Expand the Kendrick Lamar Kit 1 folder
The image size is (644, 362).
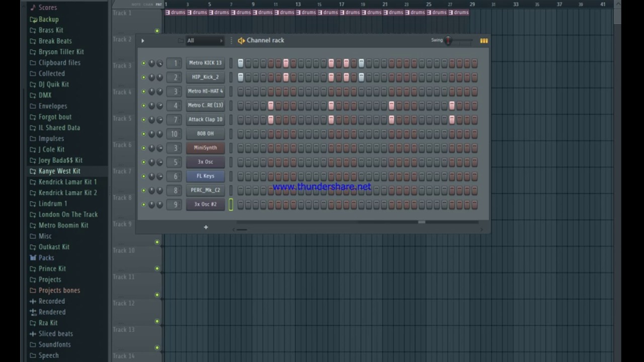[68, 182]
